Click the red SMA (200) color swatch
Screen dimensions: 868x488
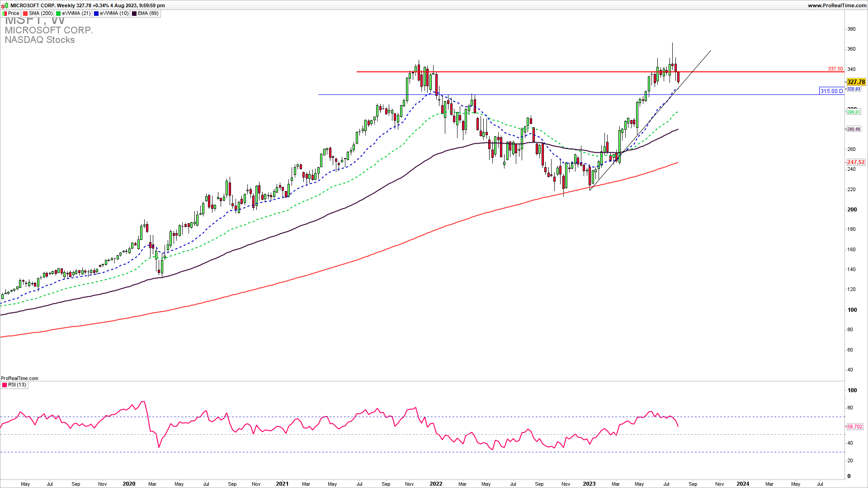pos(26,14)
